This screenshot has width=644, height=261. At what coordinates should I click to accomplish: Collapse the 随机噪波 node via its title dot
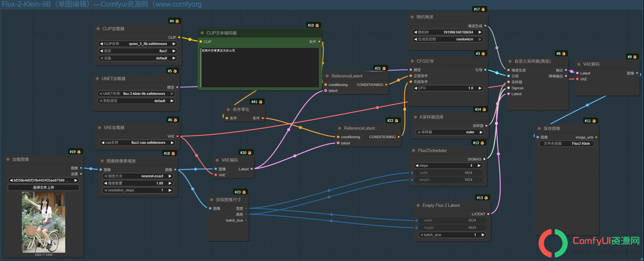(x=412, y=17)
